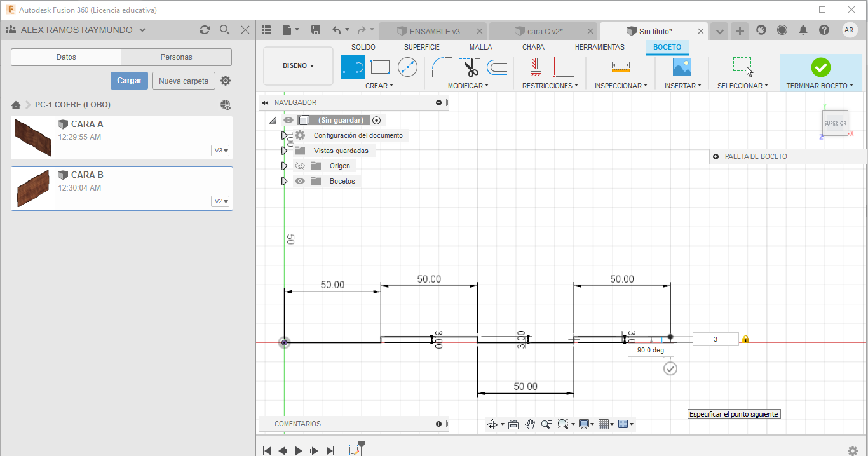This screenshot has height=456, width=868.
Task: Switch to ENSAMBLE v3 document tab
Action: [433, 31]
